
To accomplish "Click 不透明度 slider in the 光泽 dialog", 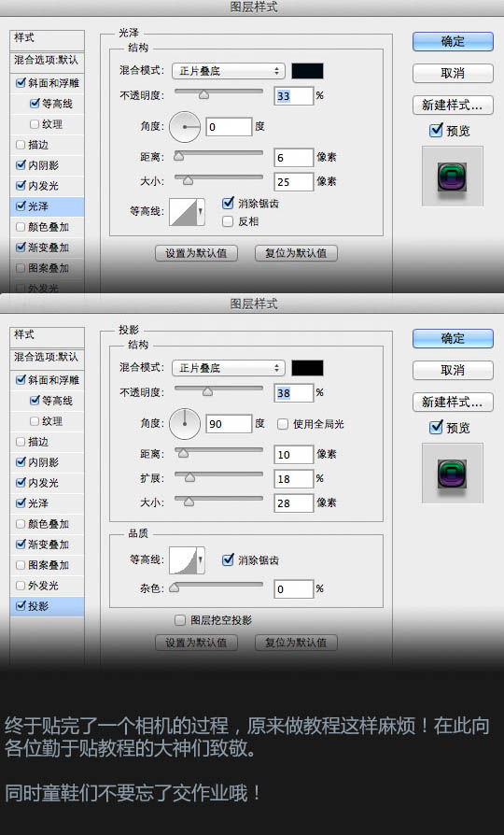I will (218, 93).
